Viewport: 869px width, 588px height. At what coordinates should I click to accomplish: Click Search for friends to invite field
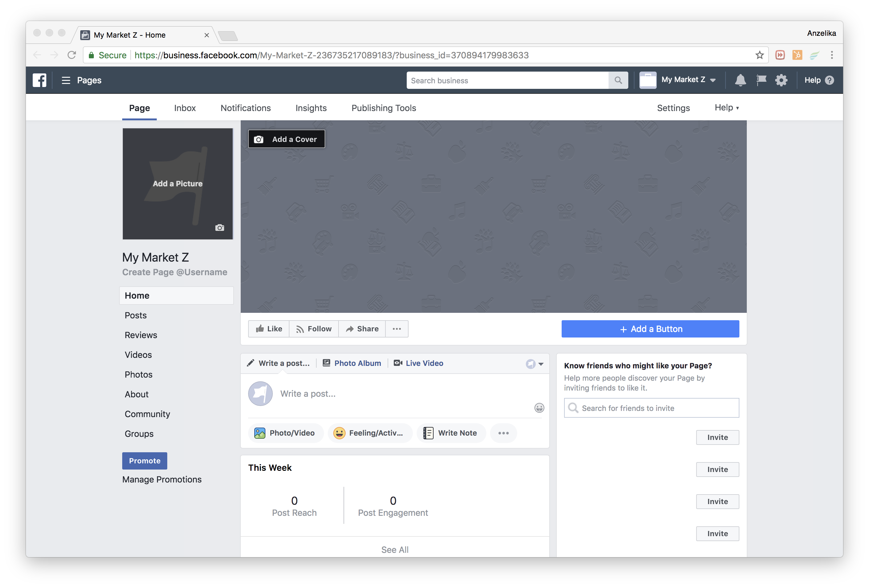(651, 408)
